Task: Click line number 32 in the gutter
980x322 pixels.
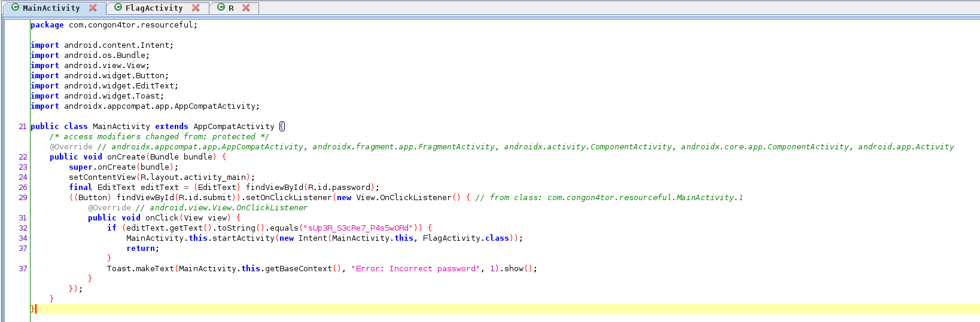Action: tap(23, 228)
